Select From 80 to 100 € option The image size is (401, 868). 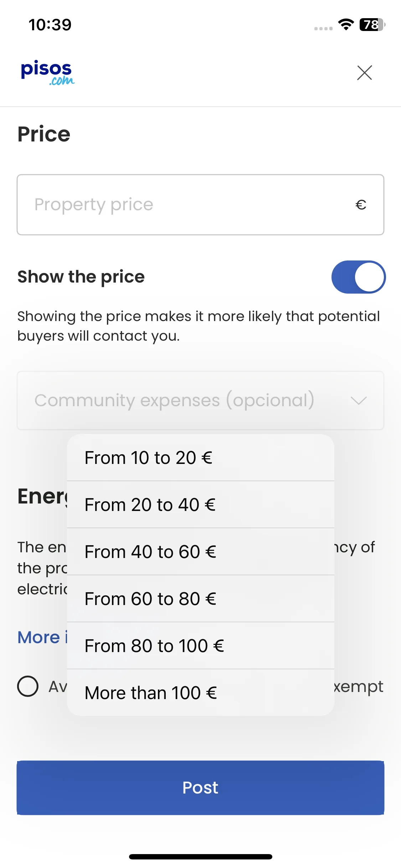tap(201, 646)
